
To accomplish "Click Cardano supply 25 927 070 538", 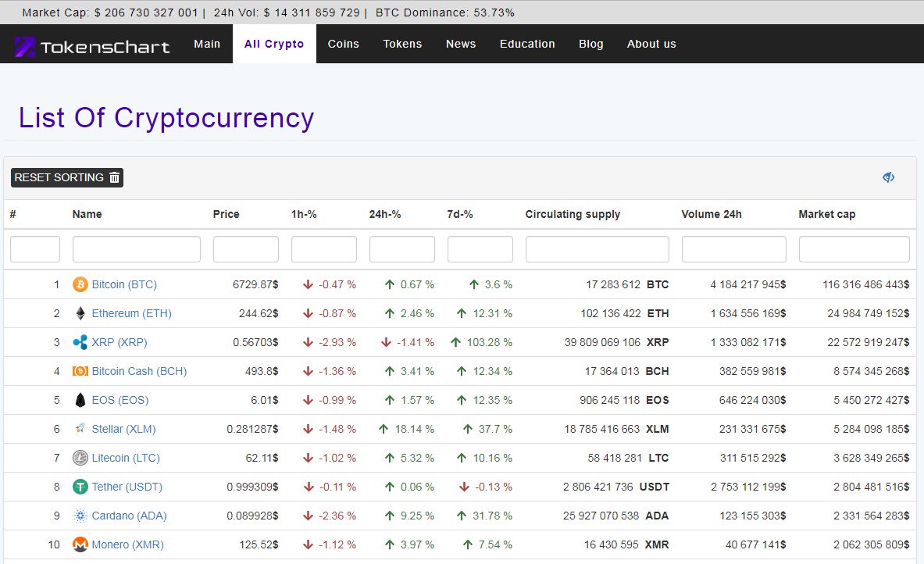I will coord(601,516).
